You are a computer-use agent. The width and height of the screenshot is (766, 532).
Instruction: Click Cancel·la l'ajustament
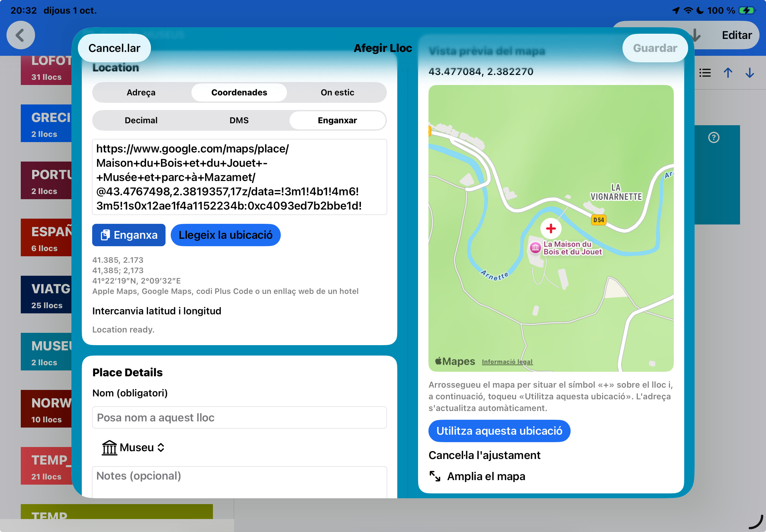[485, 455]
